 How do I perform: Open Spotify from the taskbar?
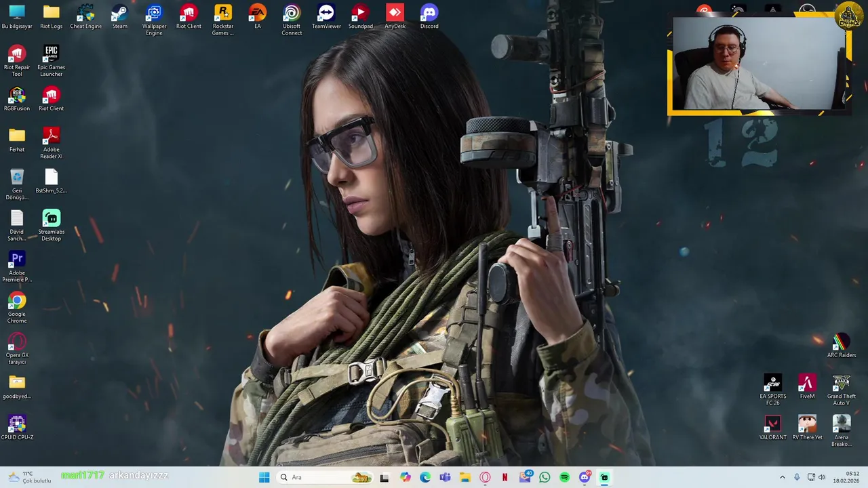coord(565,477)
